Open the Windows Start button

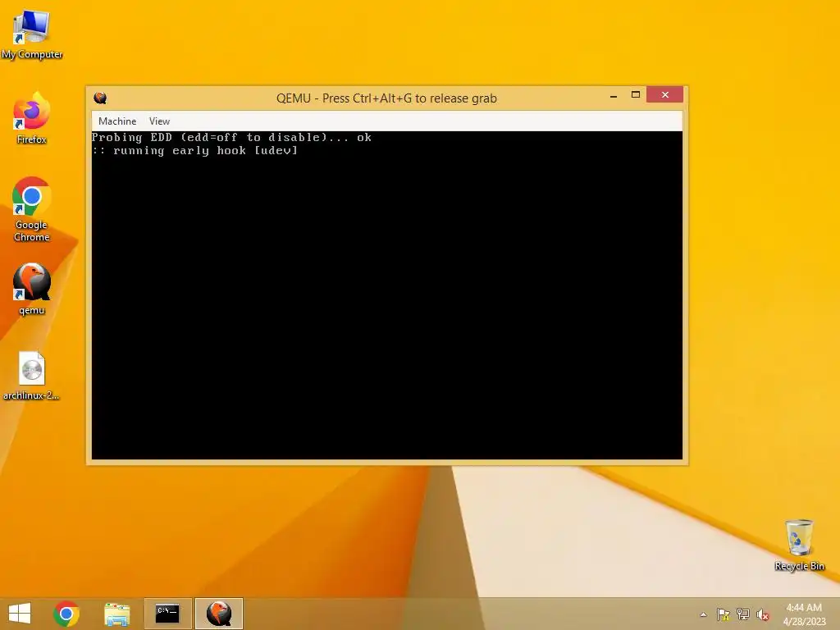[20, 614]
